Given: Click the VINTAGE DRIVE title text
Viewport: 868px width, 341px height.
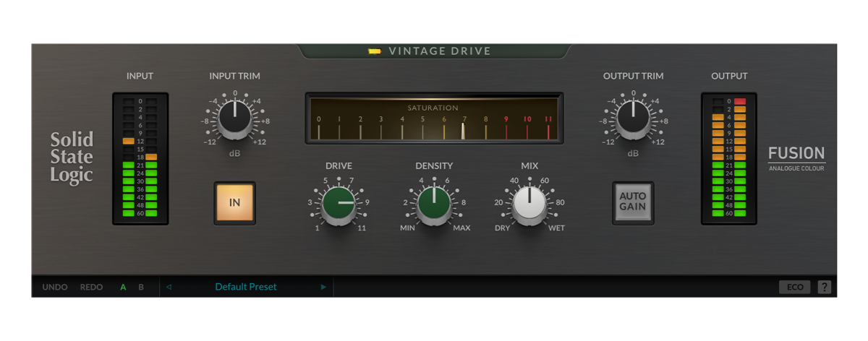Looking at the screenshot, I should click(x=440, y=51).
